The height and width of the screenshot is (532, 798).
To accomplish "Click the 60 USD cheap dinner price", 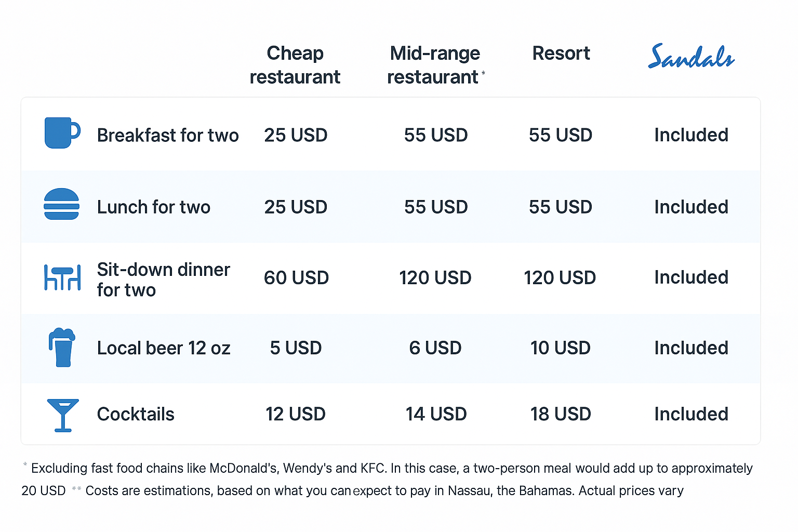I will 296,278.
